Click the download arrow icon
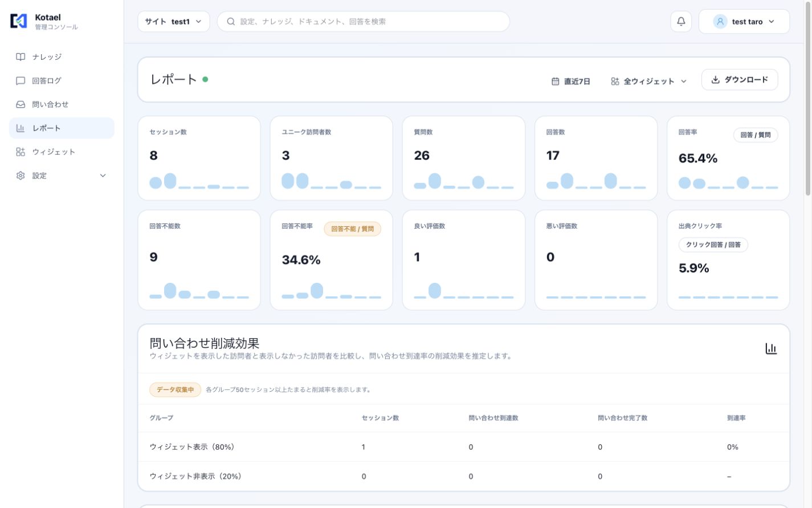This screenshot has height=508, width=812. (715, 80)
